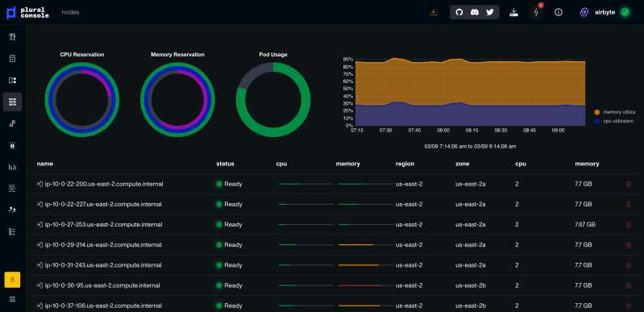
Task: Click the orange download icon in header
Action: [x=434, y=12]
